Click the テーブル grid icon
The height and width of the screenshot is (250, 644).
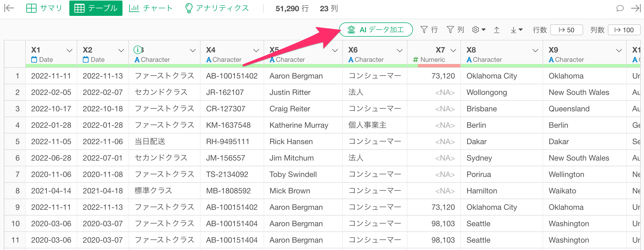(79, 8)
